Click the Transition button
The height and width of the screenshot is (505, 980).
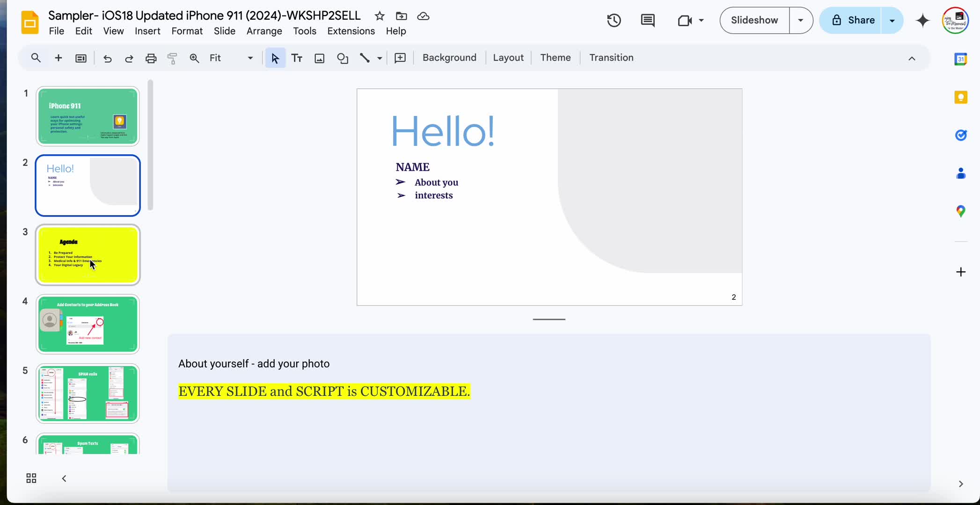pyautogui.click(x=611, y=58)
